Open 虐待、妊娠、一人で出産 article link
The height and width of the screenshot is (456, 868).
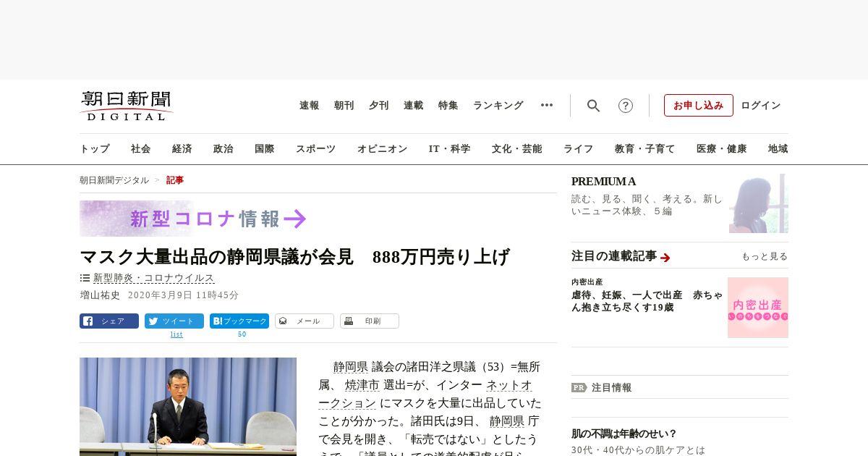(647, 301)
